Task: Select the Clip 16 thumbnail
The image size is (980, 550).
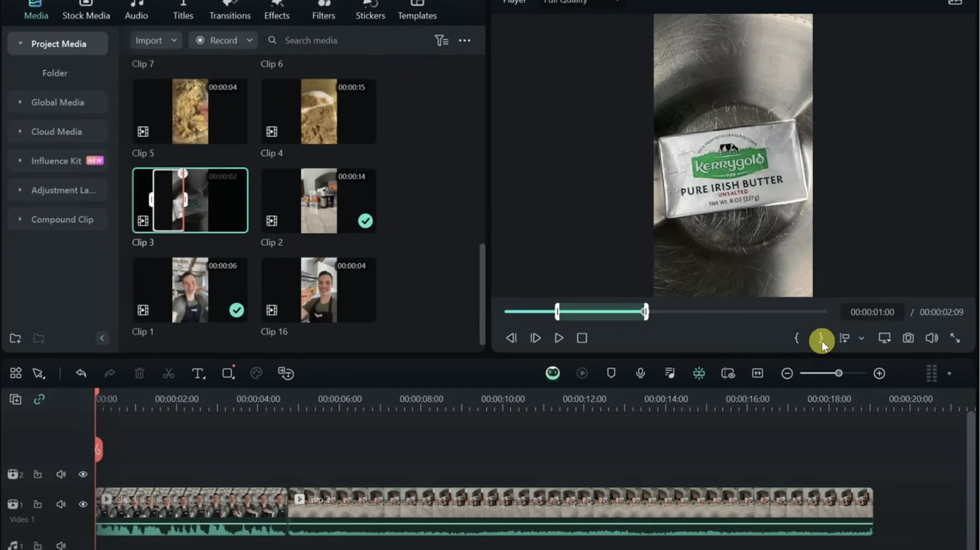Action: pos(319,290)
